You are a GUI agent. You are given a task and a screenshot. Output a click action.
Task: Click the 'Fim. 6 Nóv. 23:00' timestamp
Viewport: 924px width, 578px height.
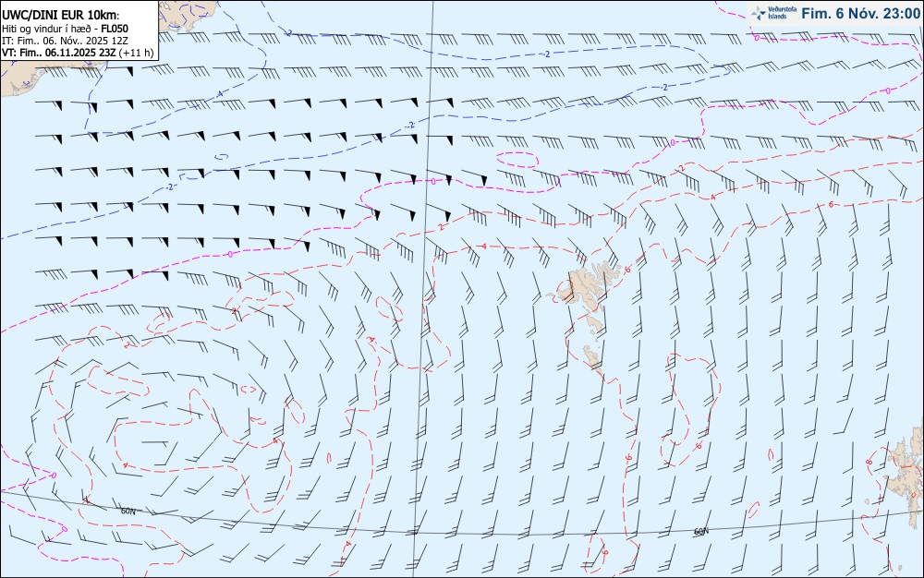(x=861, y=13)
